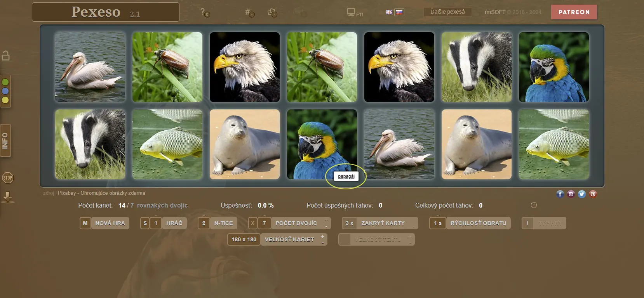Select the Slovak flag language
Screen dimensions: 644x298
(x=399, y=12)
